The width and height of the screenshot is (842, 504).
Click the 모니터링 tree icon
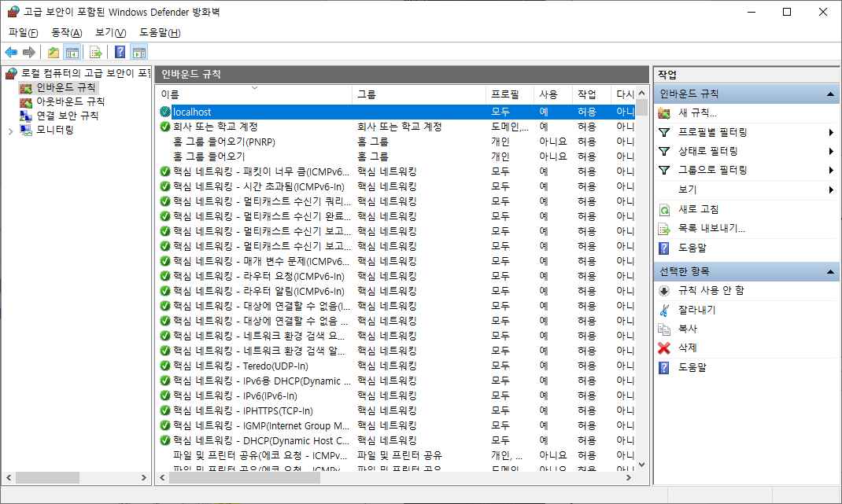coord(26,130)
